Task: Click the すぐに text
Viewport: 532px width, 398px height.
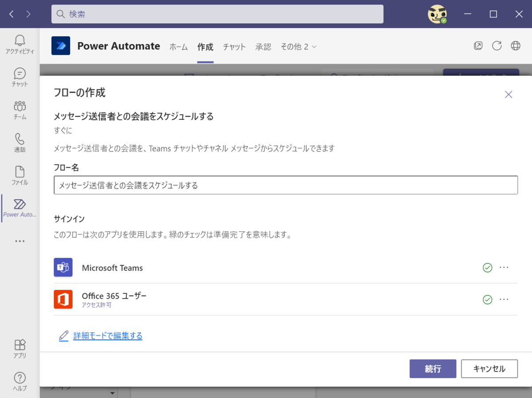Action: pyautogui.click(x=63, y=130)
